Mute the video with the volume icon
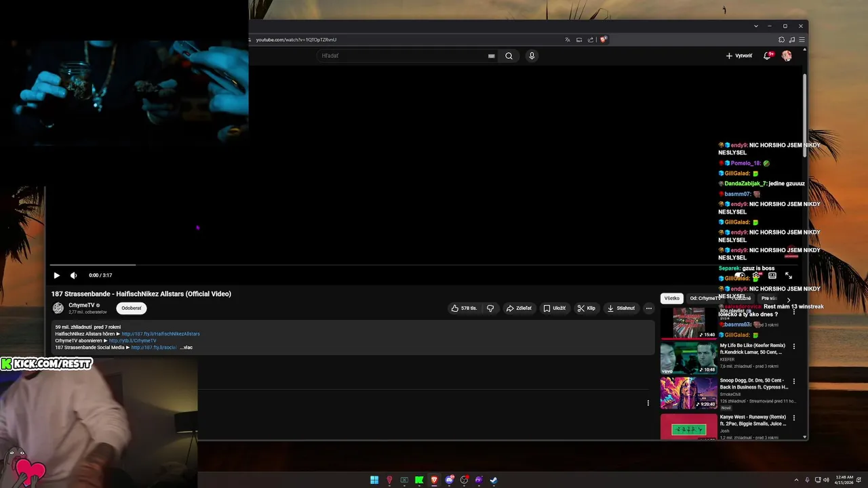 tap(73, 275)
